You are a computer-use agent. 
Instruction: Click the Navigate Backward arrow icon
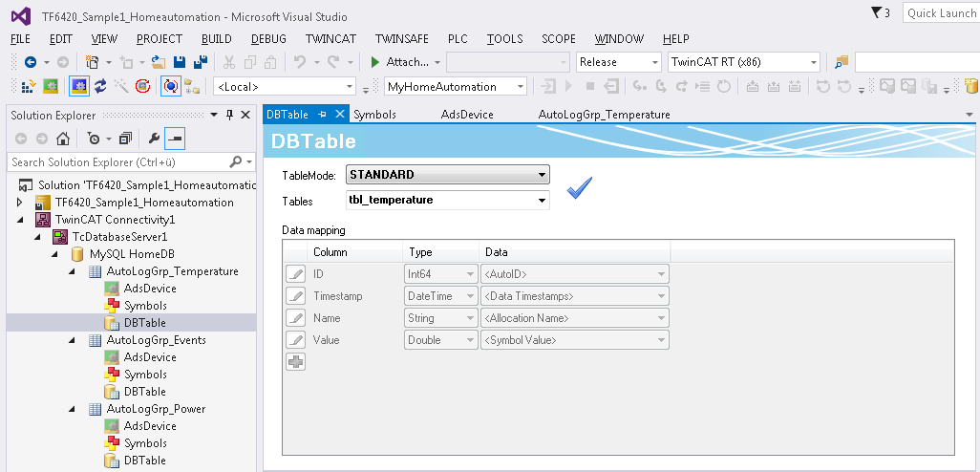[30, 62]
